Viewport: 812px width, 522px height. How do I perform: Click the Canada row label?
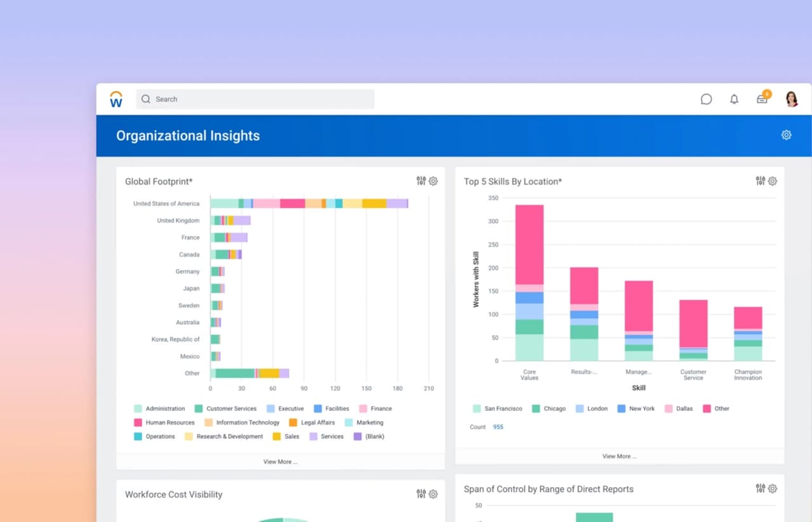point(189,254)
